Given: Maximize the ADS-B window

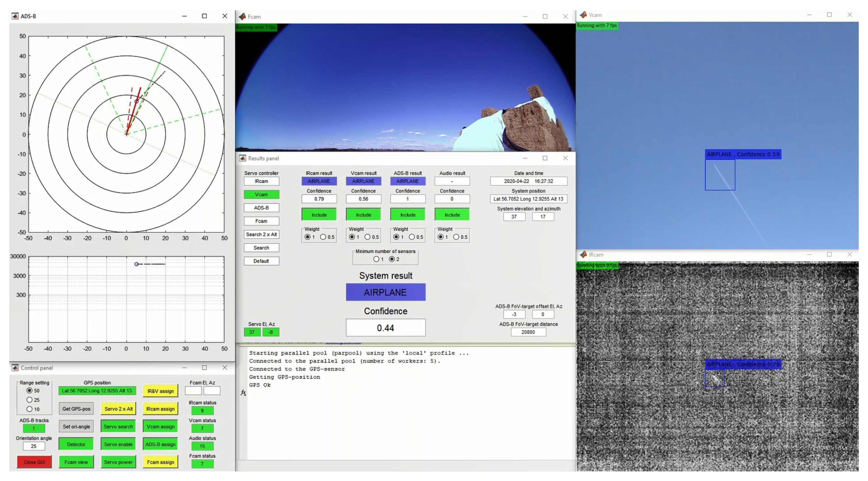Looking at the screenshot, I should (204, 16).
